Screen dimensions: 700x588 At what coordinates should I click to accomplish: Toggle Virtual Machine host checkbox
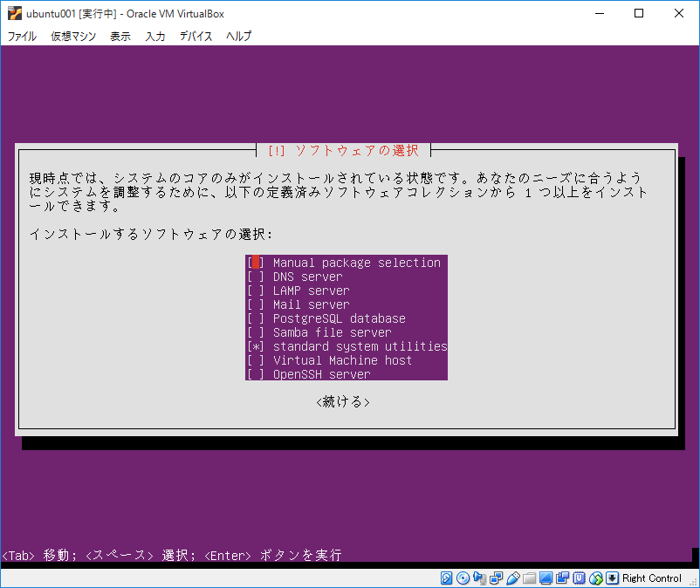point(256,360)
